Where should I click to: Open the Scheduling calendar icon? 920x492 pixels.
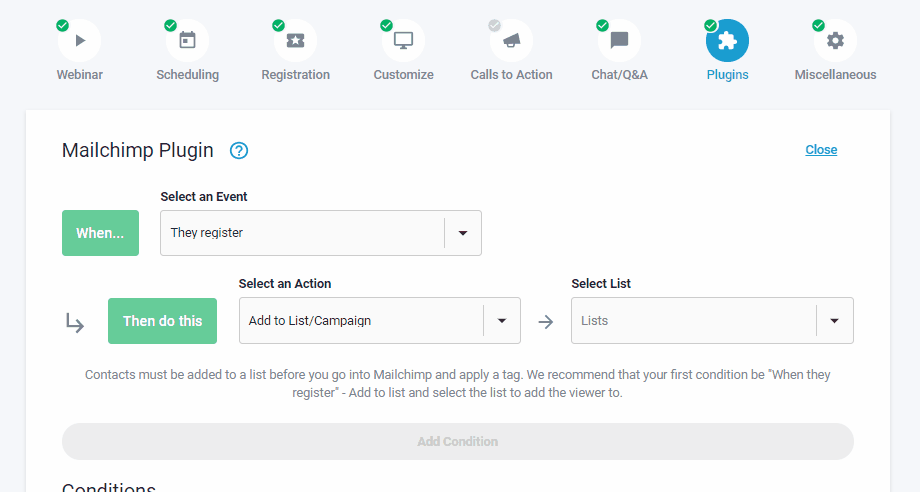click(x=187, y=40)
